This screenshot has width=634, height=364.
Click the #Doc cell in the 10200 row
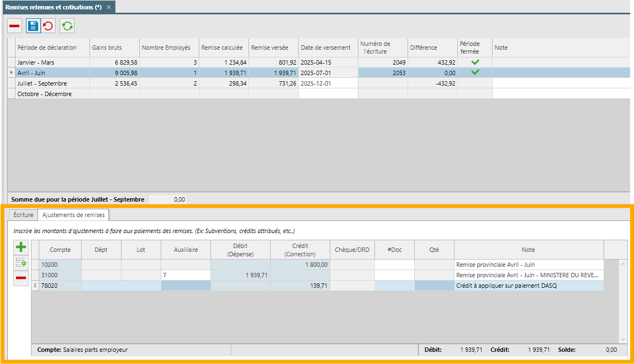(394, 265)
